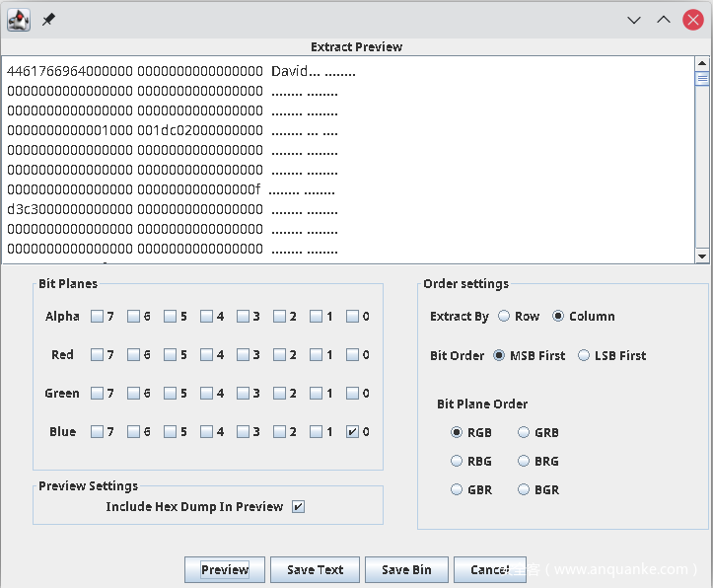Select the GRB bit plane order
This screenshot has height=588, width=713.
tap(525, 432)
